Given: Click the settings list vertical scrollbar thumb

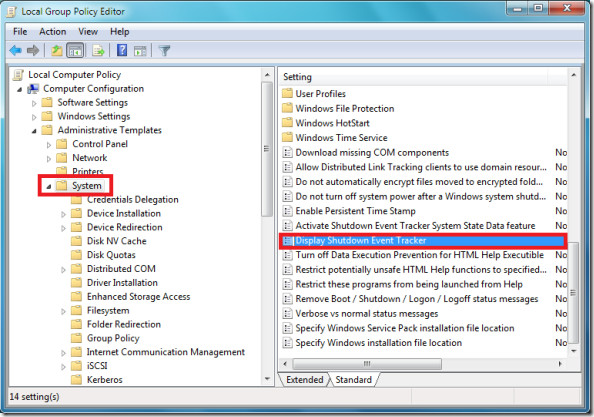Looking at the screenshot, I should point(573,292).
